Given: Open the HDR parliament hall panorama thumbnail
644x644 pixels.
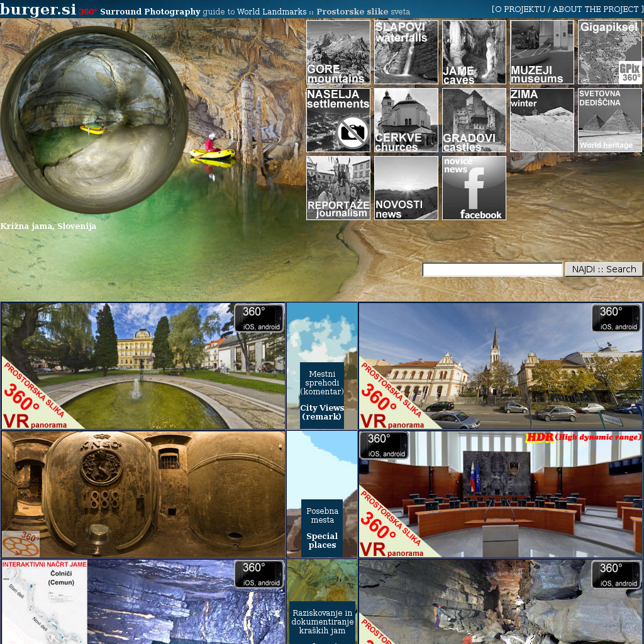Looking at the screenshot, I should tap(501, 494).
